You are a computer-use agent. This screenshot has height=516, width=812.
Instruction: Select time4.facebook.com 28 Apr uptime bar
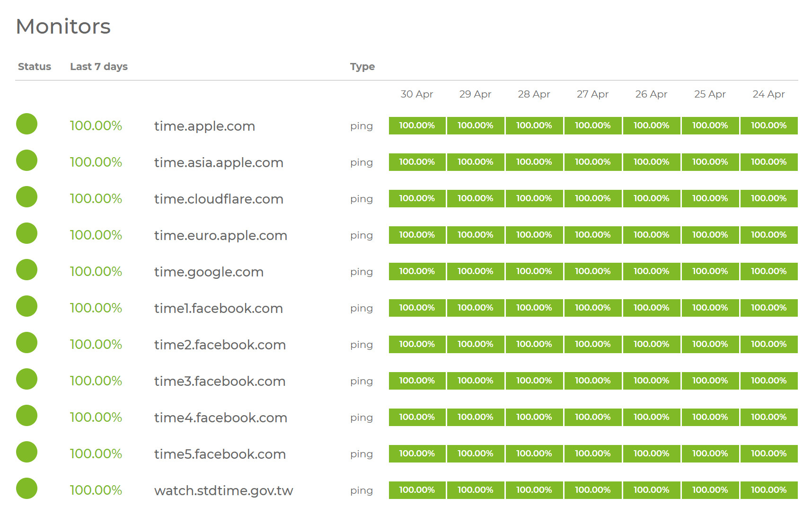click(535, 417)
